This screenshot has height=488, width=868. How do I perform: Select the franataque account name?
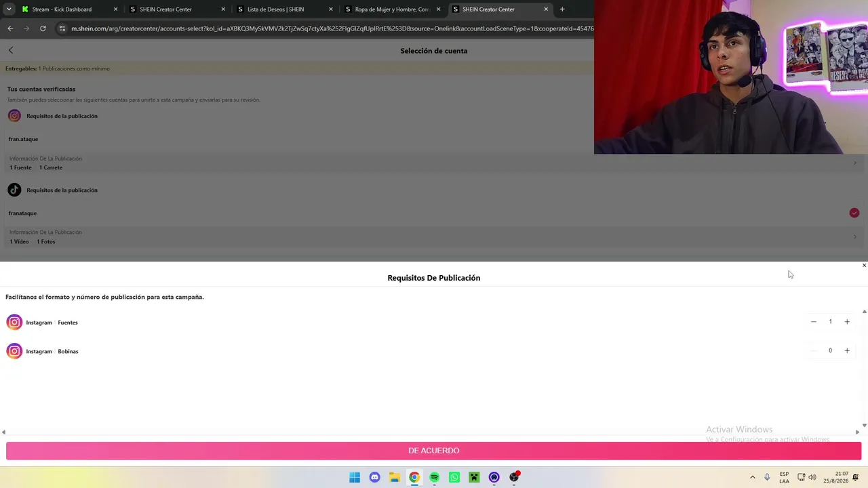[x=22, y=213]
